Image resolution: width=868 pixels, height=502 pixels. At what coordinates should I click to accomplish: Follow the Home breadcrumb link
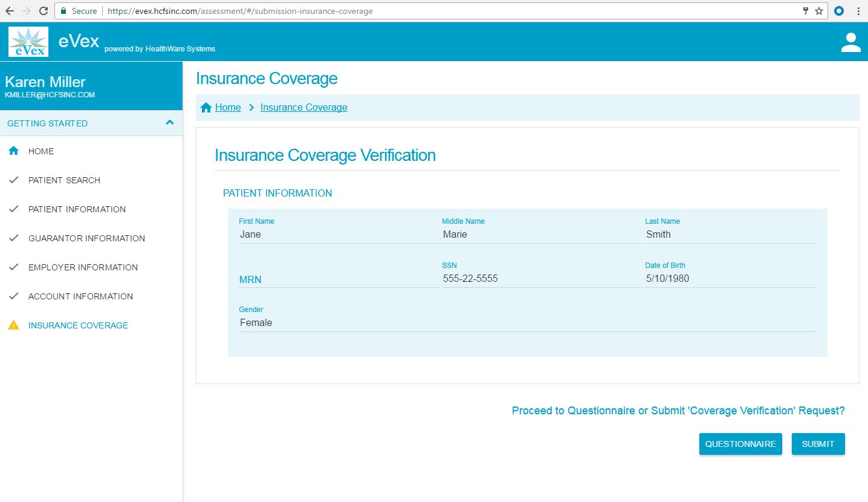click(228, 108)
